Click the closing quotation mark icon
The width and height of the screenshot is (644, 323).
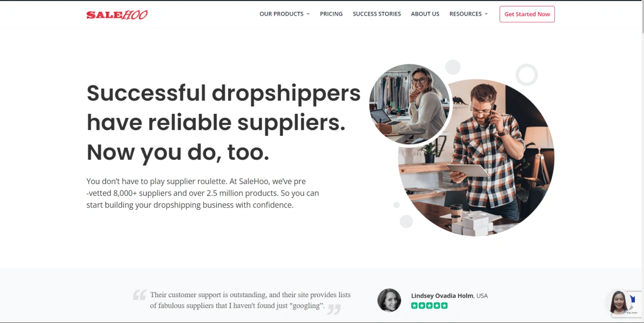click(334, 309)
